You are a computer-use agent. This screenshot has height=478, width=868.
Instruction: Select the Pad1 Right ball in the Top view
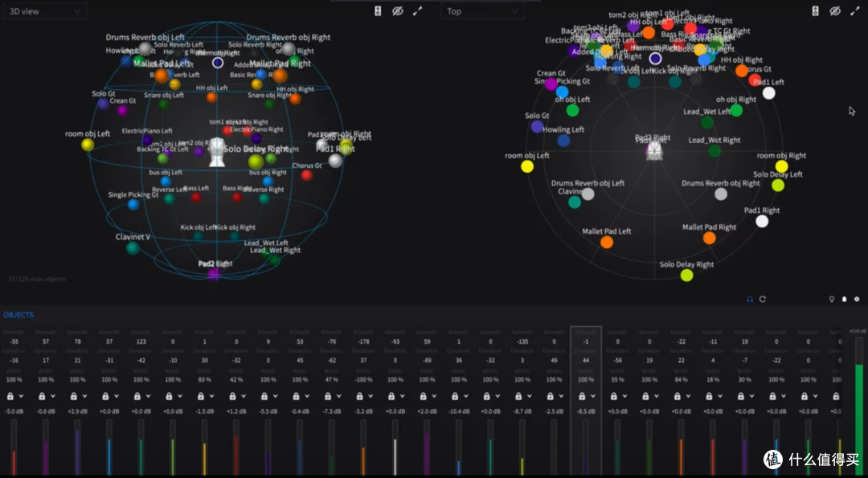click(762, 221)
